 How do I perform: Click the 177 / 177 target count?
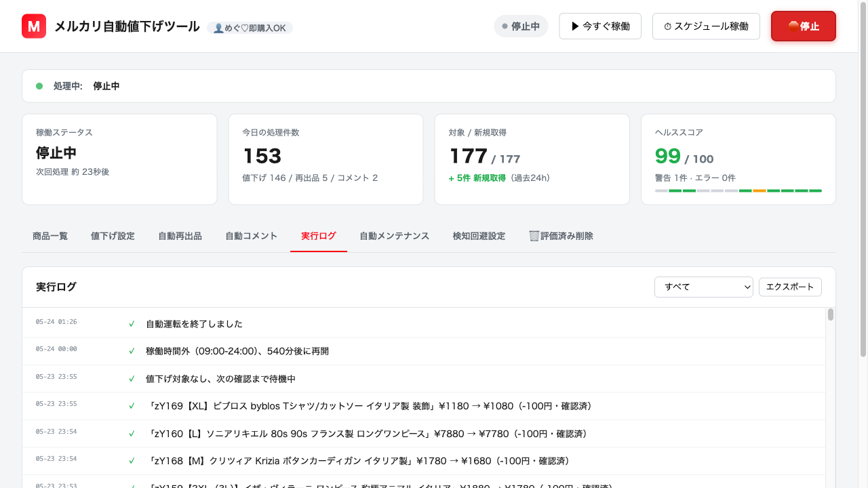485,157
